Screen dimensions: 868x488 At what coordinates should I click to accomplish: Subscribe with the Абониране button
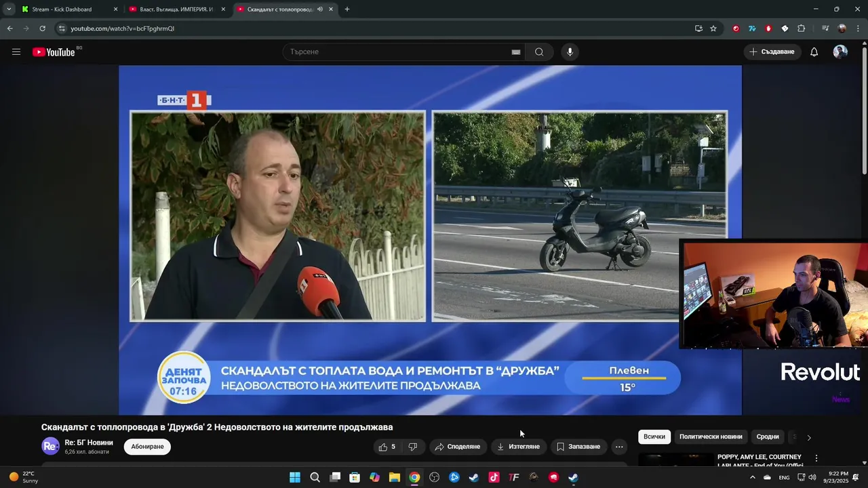147,447
